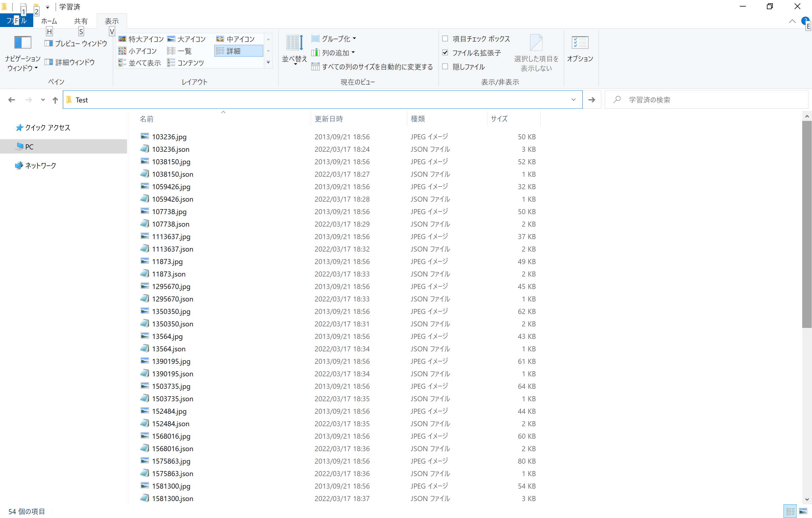
Task: Expand the グループ化 dropdown menu
Action: tap(354, 39)
